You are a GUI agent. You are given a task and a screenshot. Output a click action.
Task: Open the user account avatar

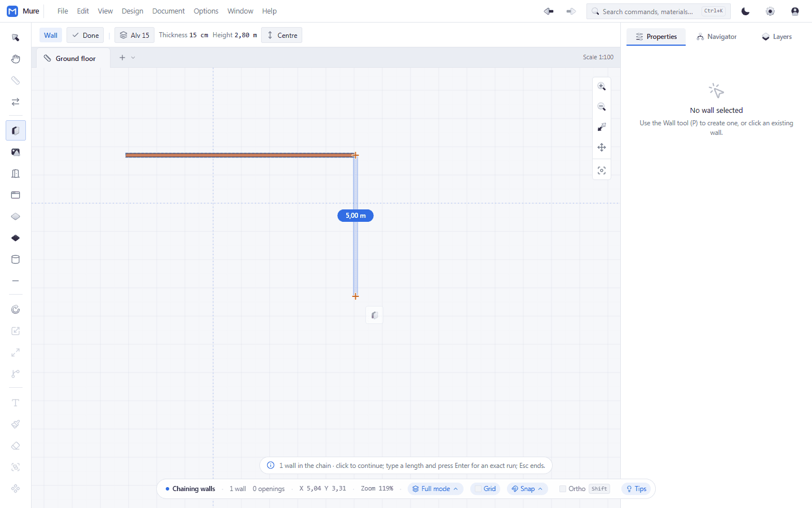coord(795,11)
